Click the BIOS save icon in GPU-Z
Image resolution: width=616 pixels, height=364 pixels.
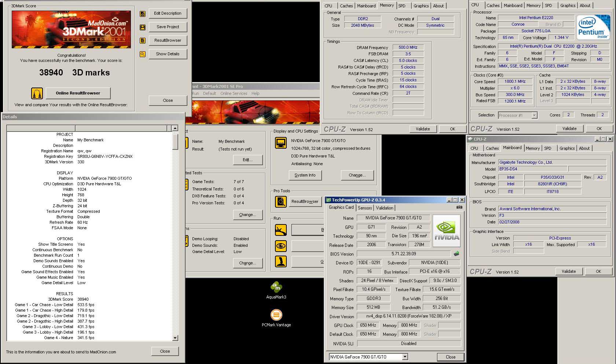(x=456, y=253)
